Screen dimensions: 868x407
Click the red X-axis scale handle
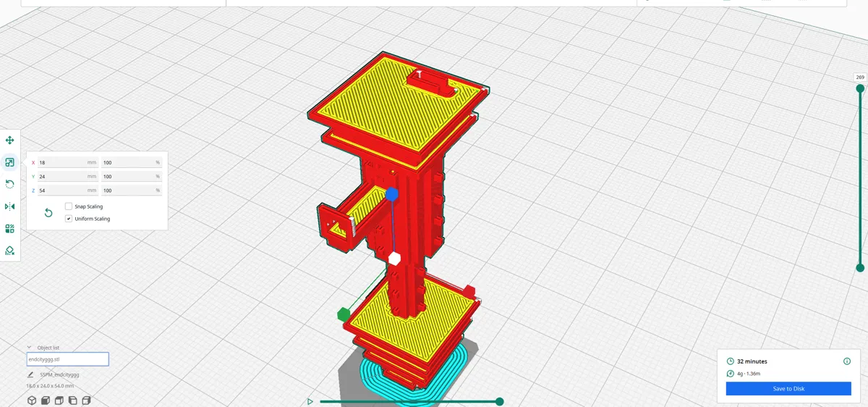click(469, 290)
